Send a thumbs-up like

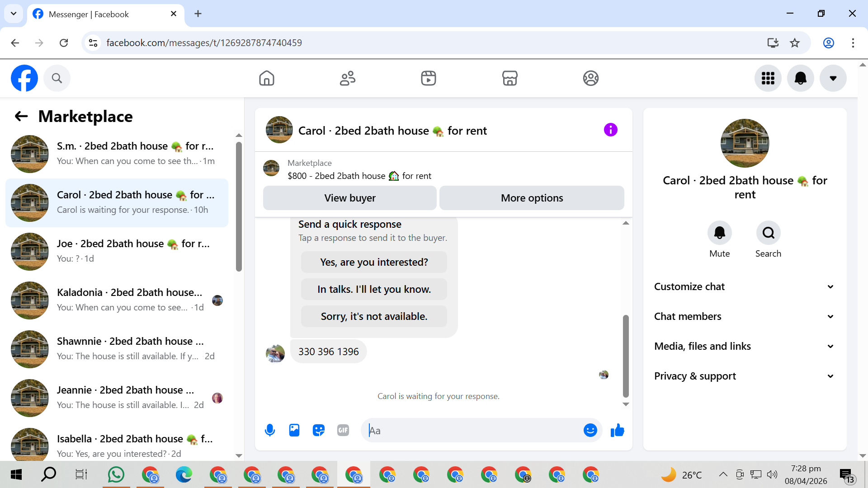tap(617, 430)
